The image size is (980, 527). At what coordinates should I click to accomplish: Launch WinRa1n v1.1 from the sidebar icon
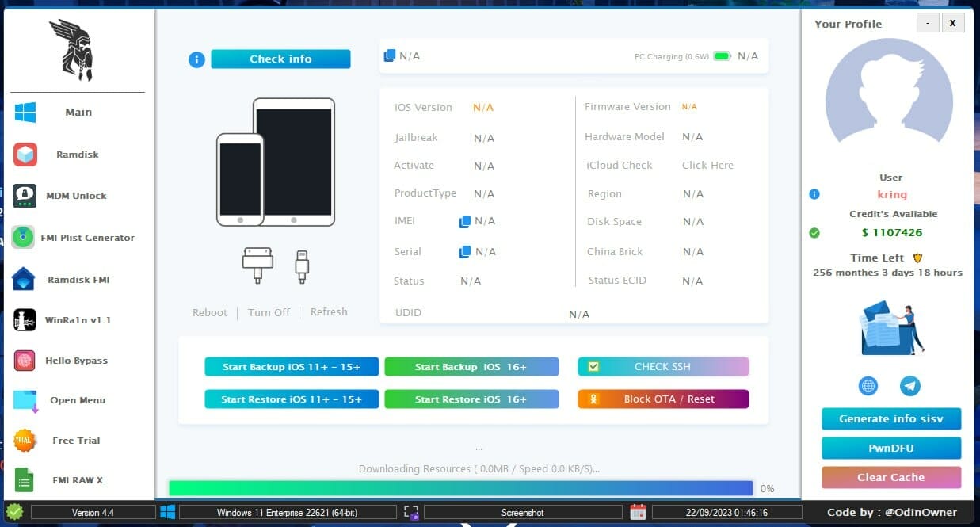pyautogui.click(x=25, y=319)
